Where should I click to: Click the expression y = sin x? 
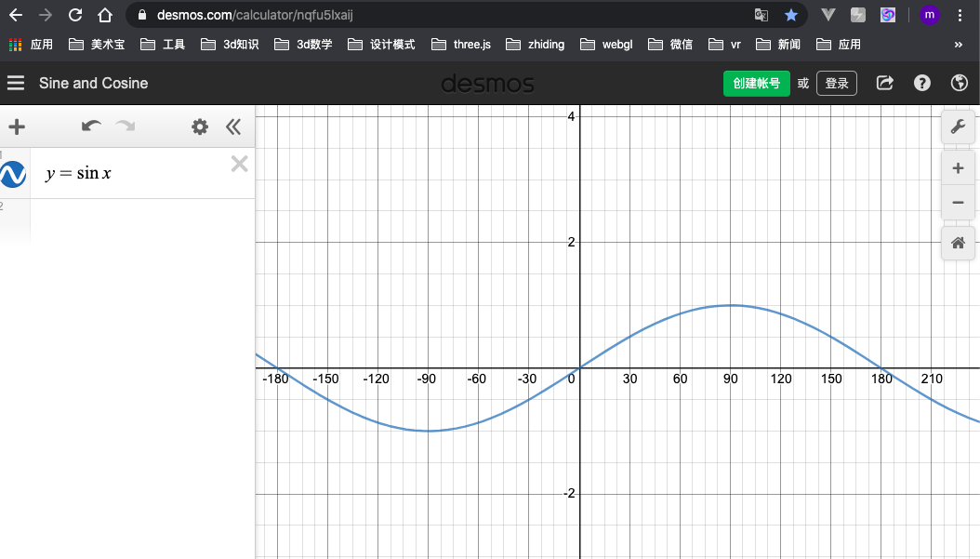pyautogui.click(x=78, y=173)
